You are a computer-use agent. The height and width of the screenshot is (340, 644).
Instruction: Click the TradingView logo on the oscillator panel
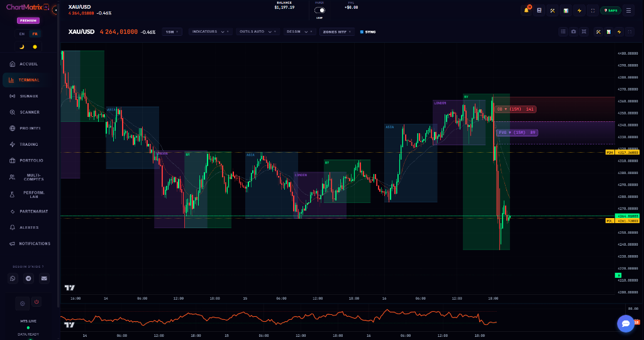[70, 325]
